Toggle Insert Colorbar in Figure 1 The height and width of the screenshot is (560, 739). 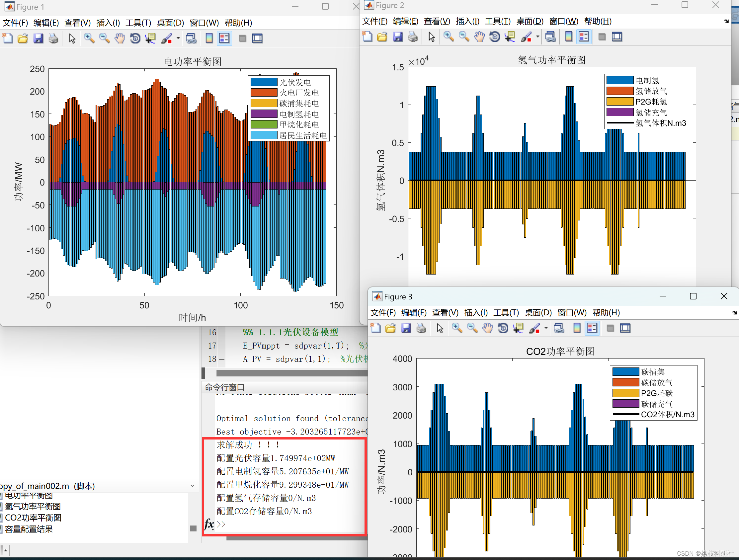[x=209, y=39]
